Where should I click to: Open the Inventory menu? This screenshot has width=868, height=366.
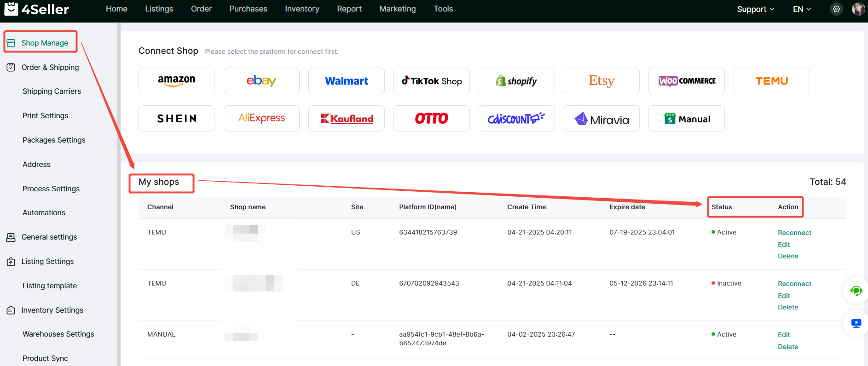[302, 9]
